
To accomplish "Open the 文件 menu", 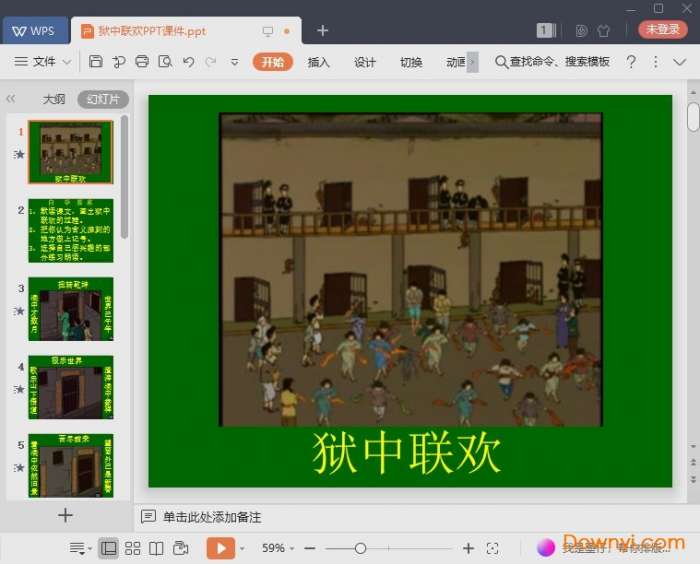I will (35, 62).
